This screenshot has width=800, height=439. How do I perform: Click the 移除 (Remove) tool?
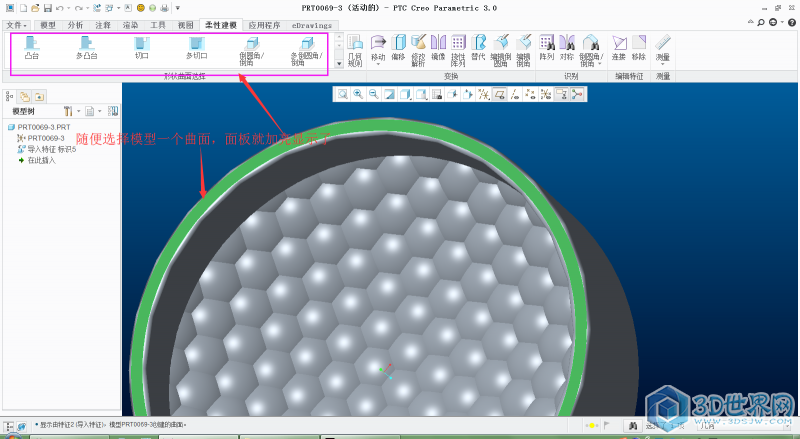click(639, 47)
